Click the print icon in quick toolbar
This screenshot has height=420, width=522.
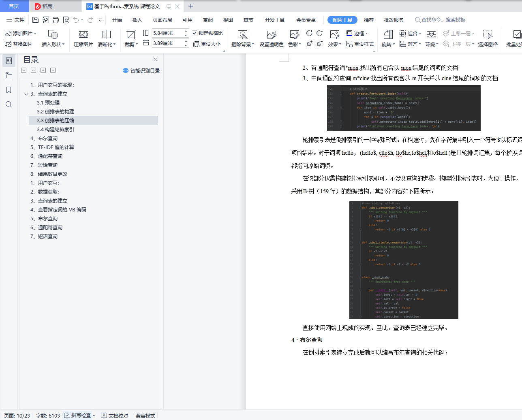[56, 20]
